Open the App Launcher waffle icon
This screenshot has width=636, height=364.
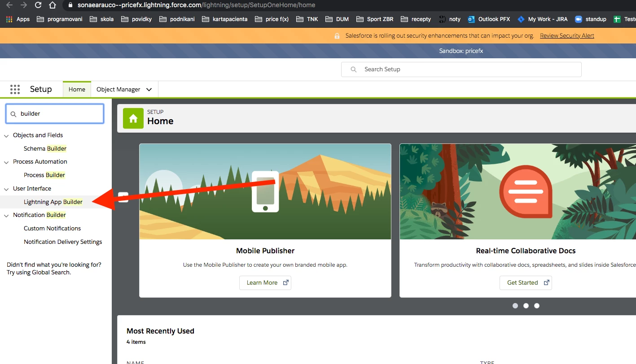[x=15, y=89]
